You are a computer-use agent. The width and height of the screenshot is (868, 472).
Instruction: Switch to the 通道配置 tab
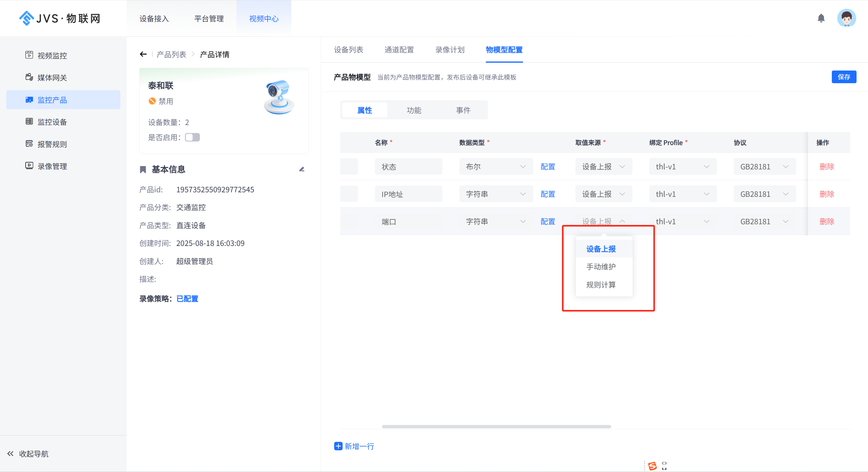point(399,50)
